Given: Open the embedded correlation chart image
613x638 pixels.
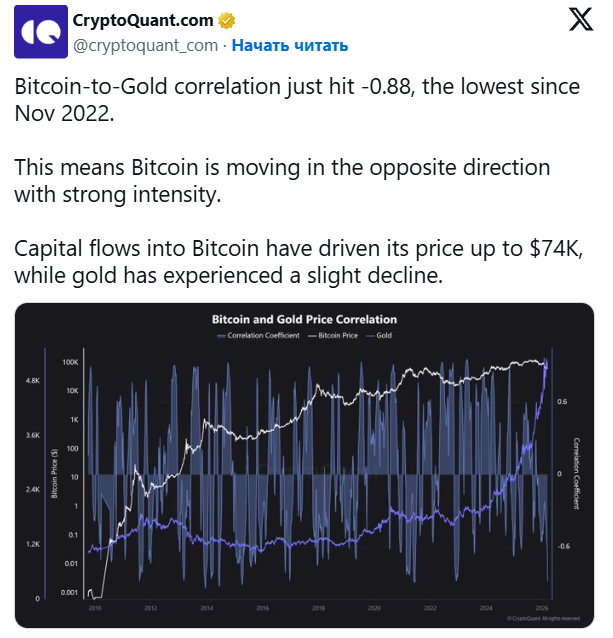Looking at the screenshot, I should click(x=304, y=470).
